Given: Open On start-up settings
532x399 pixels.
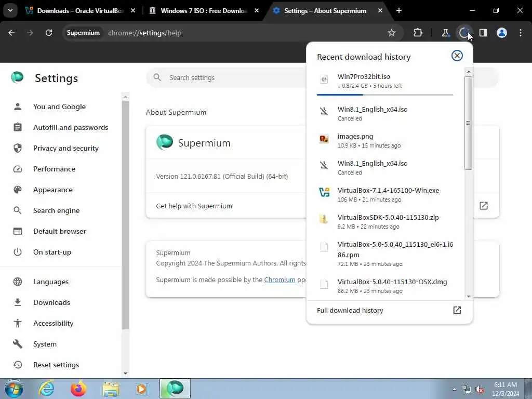Looking at the screenshot, I should pyautogui.click(x=52, y=252).
